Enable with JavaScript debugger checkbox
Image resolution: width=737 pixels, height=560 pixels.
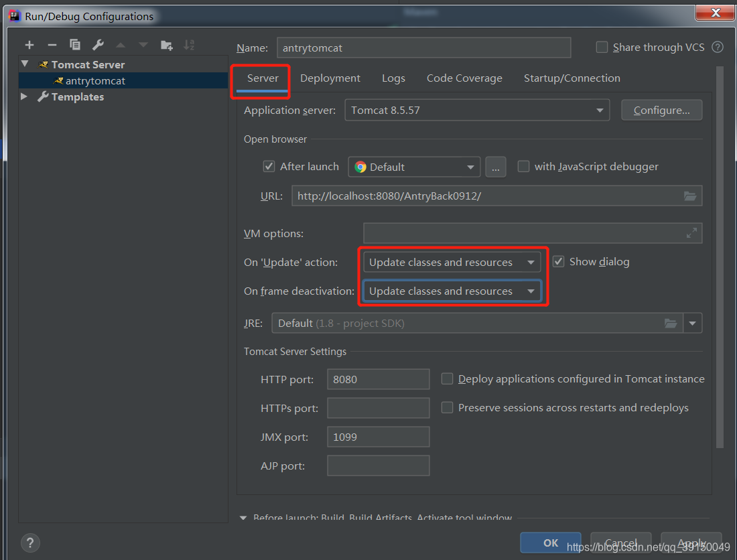(523, 166)
